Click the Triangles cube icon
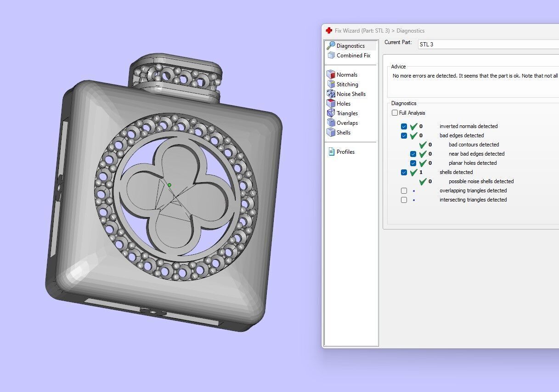This screenshot has height=392, width=559. click(331, 113)
